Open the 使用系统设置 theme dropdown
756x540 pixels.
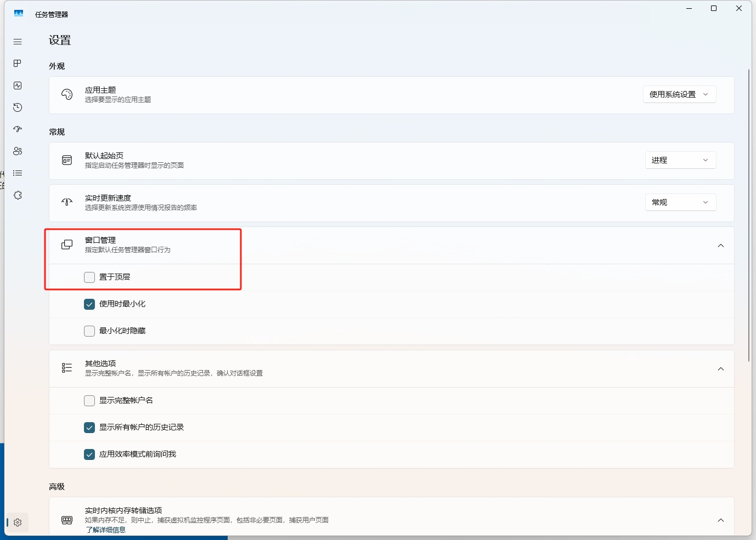click(x=679, y=94)
